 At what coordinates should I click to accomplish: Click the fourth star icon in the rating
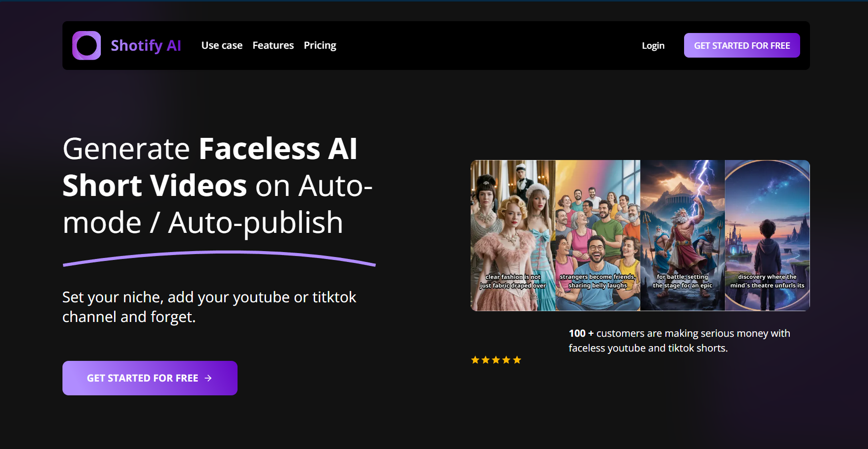pyautogui.click(x=507, y=359)
